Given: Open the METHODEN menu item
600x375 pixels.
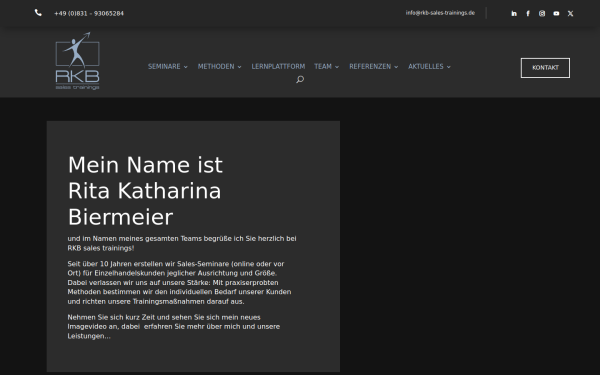Looking at the screenshot, I should tap(216, 67).
